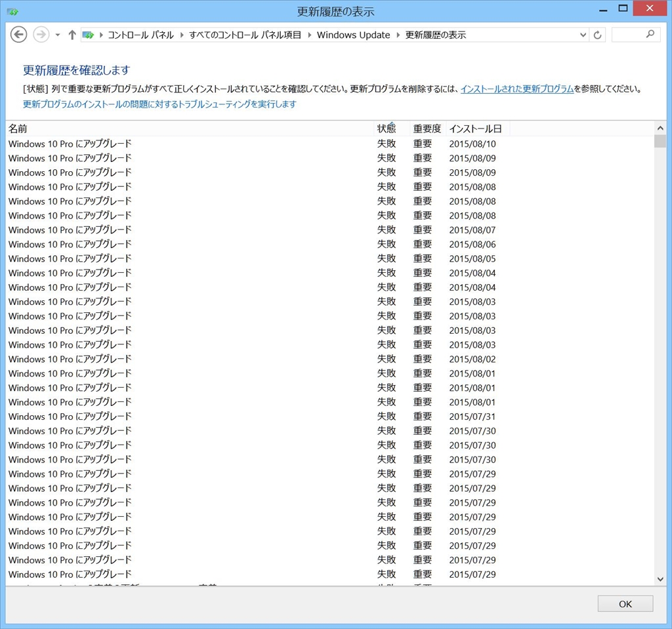The height and width of the screenshot is (629, 672).
Task: Open the troubleshooting link for update installation problems
Action: pyautogui.click(x=159, y=104)
